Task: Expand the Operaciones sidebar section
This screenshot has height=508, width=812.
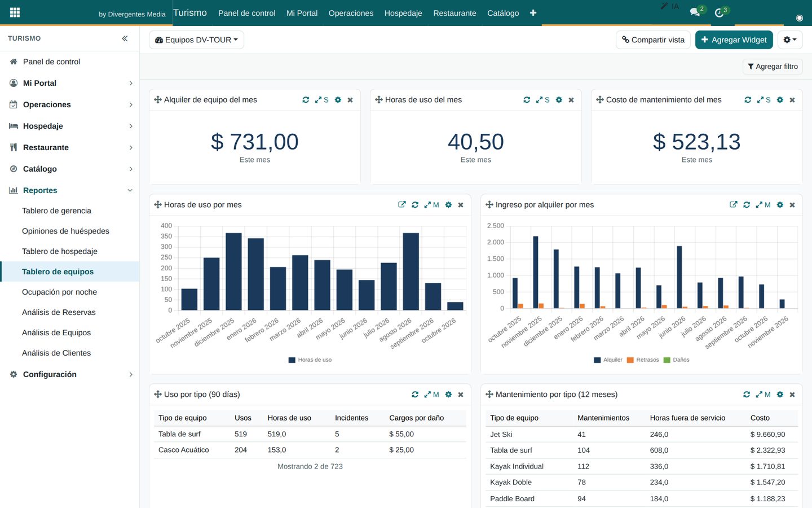Action: pos(69,104)
